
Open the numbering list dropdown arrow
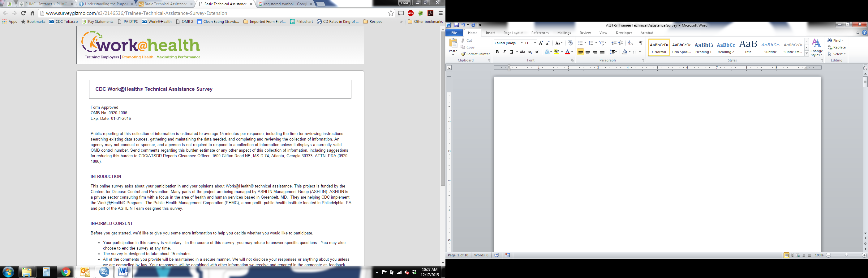click(x=596, y=43)
